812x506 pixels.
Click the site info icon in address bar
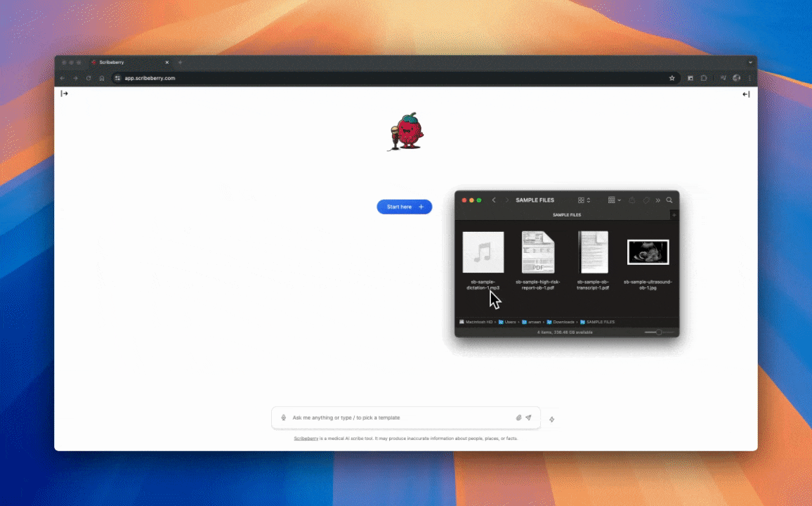[117, 78]
